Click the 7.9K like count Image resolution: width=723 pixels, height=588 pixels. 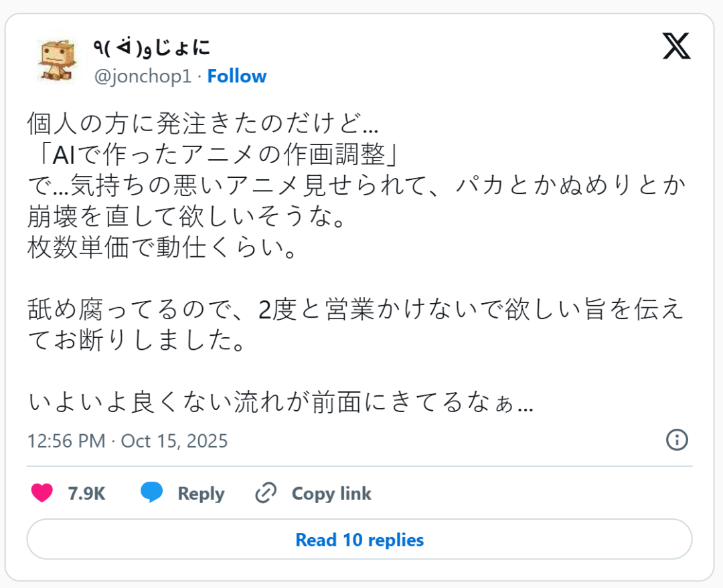(x=87, y=494)
